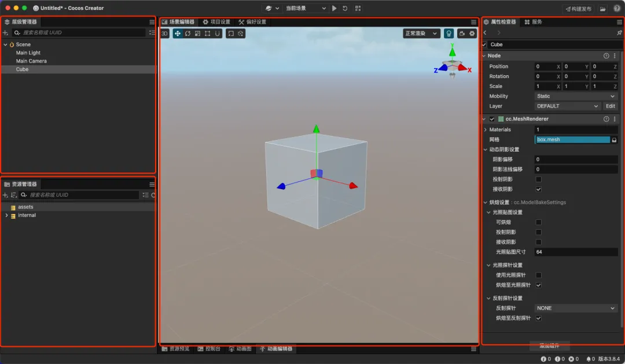Expand the Materials property
This screenshot has height=364, width=625.
[485, 130]
